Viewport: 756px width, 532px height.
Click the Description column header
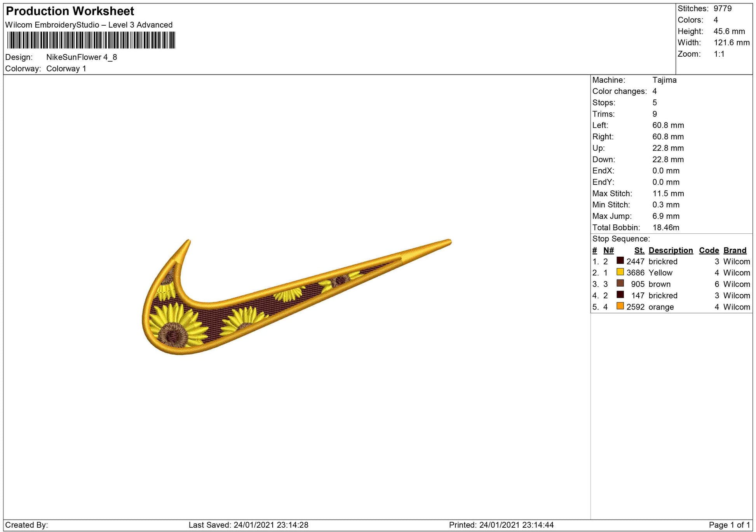tap(671, 250)
